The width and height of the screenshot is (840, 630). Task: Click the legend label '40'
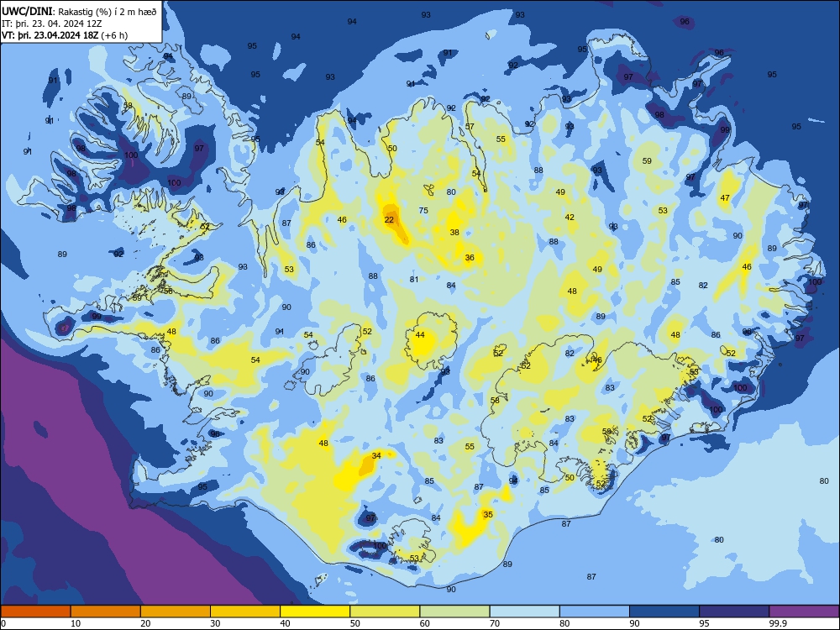[x=285, y=623]
